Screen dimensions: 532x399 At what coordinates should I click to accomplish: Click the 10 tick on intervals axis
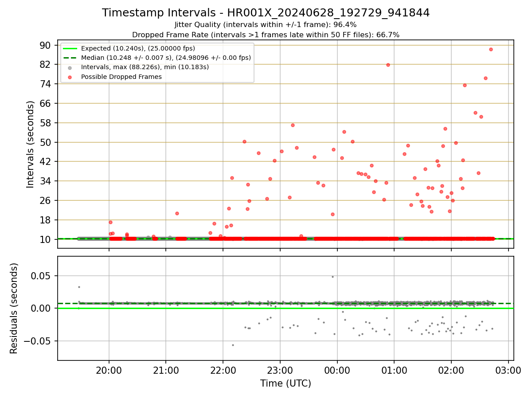point(46,239)
